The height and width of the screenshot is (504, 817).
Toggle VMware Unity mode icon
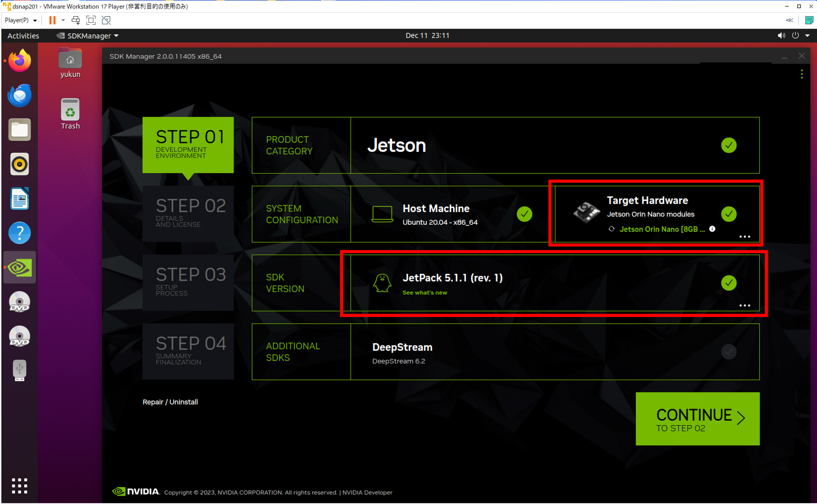[106, 20]
